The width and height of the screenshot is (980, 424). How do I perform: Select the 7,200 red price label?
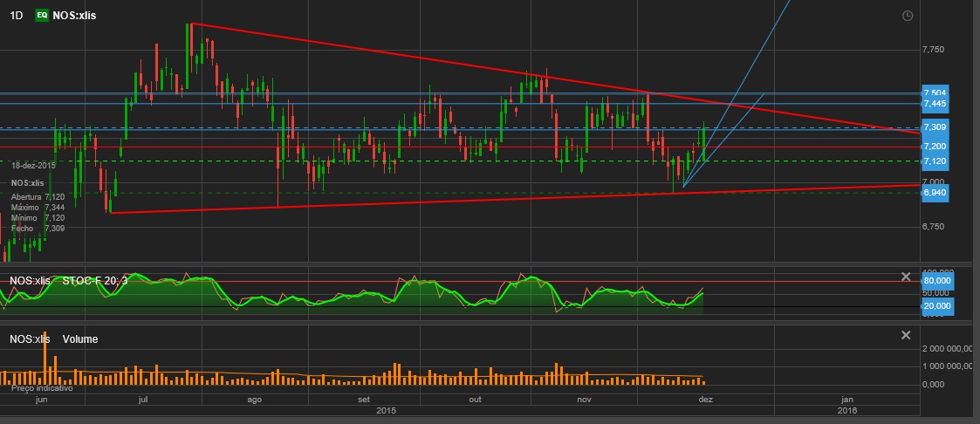(x=935, y=146)
